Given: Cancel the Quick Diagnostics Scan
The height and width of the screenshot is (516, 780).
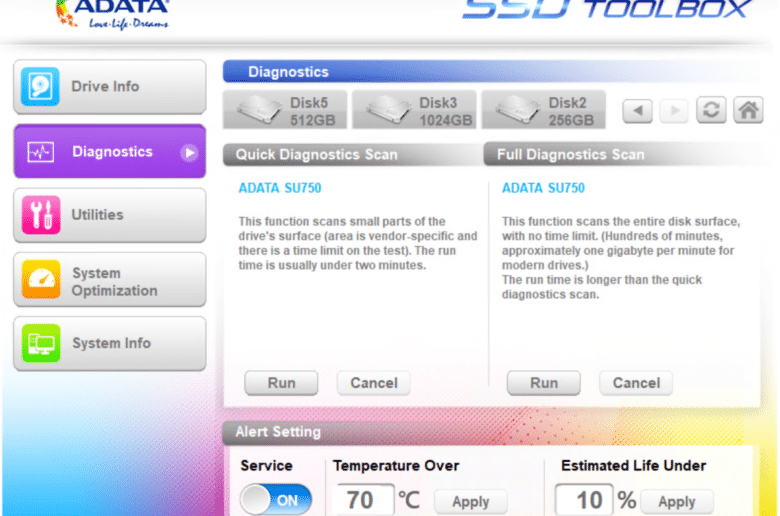Looking at the screenshot, I should [x=374, y=383].
